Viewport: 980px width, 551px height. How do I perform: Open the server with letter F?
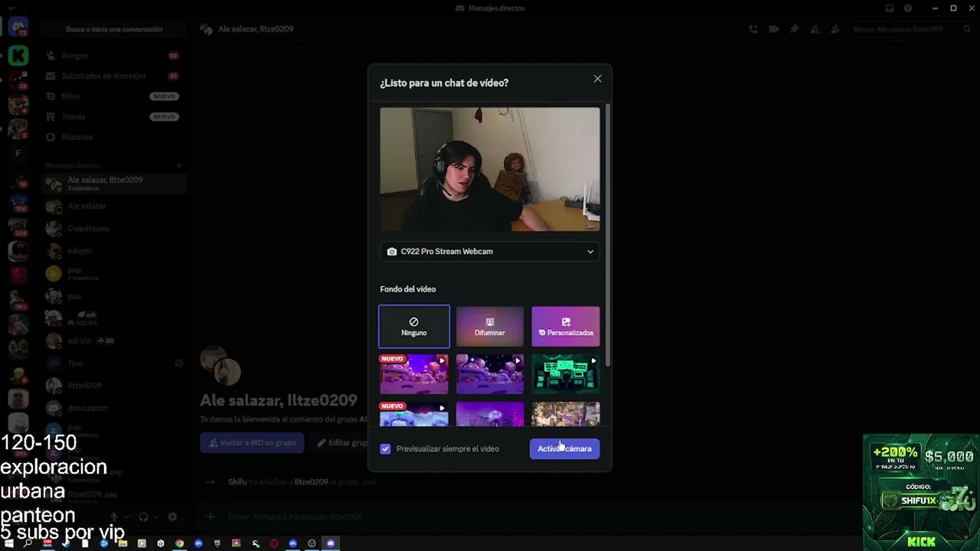pos(18,153)
